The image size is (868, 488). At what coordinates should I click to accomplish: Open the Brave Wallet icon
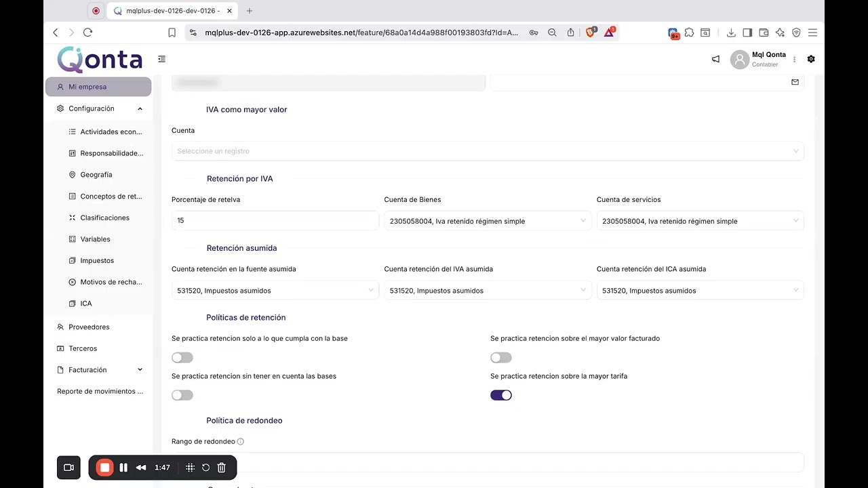point(764,33)
